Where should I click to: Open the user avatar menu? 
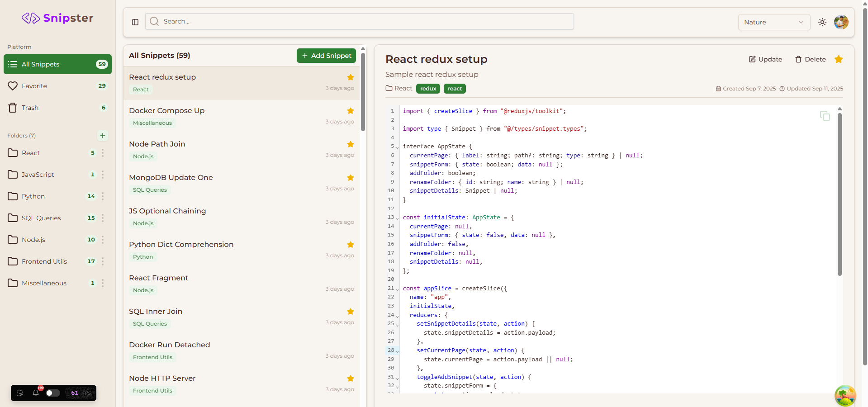[841, 22]
